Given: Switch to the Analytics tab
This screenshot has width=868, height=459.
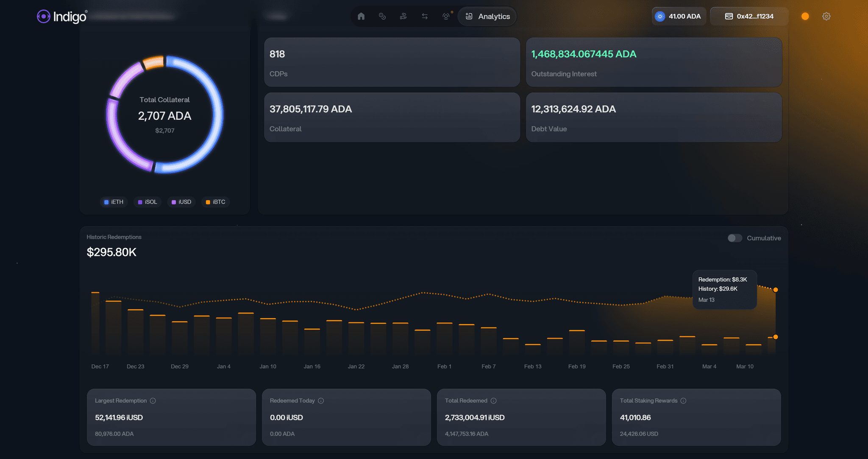Looking at the screenshot, I should click(487, 16).
